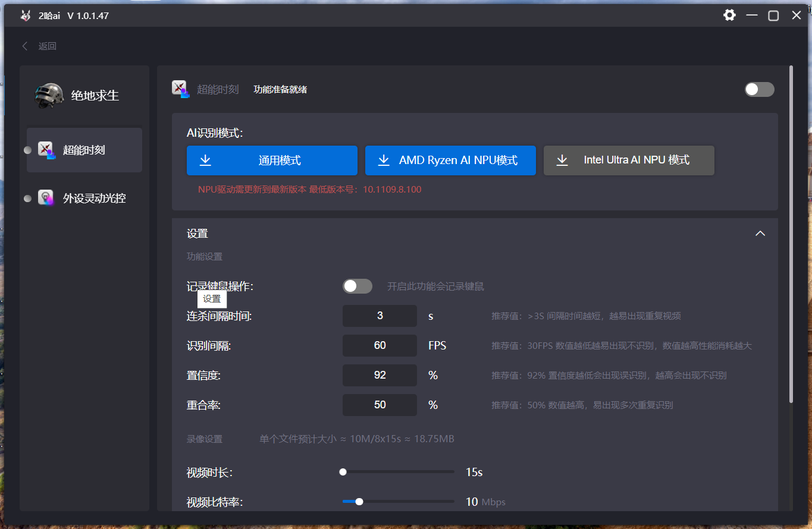Click the vertical scrollbar of settings panel

791,234
